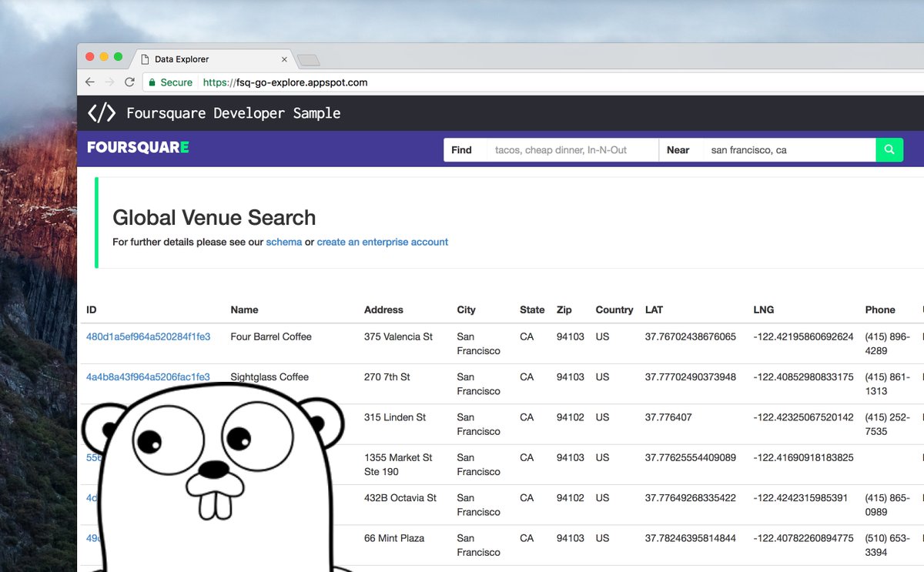Click the Sightglass Coffee name cell

coord(269,376)
